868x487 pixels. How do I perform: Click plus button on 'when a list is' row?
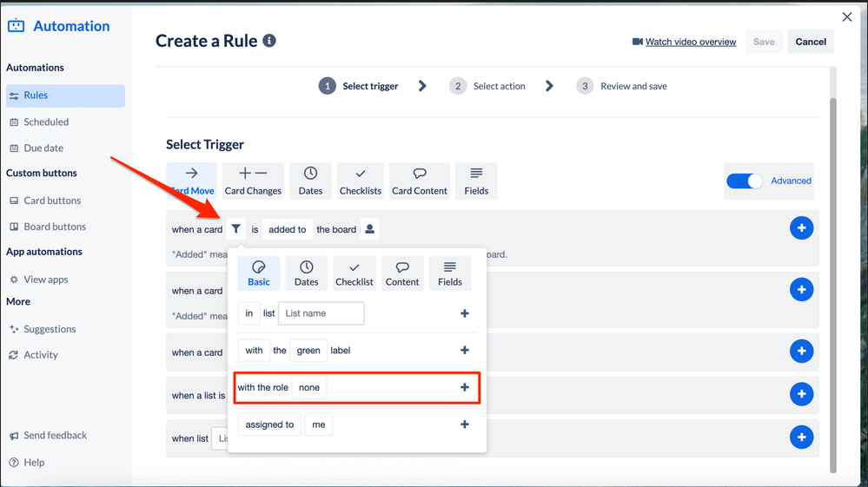[x=801, y=393]
